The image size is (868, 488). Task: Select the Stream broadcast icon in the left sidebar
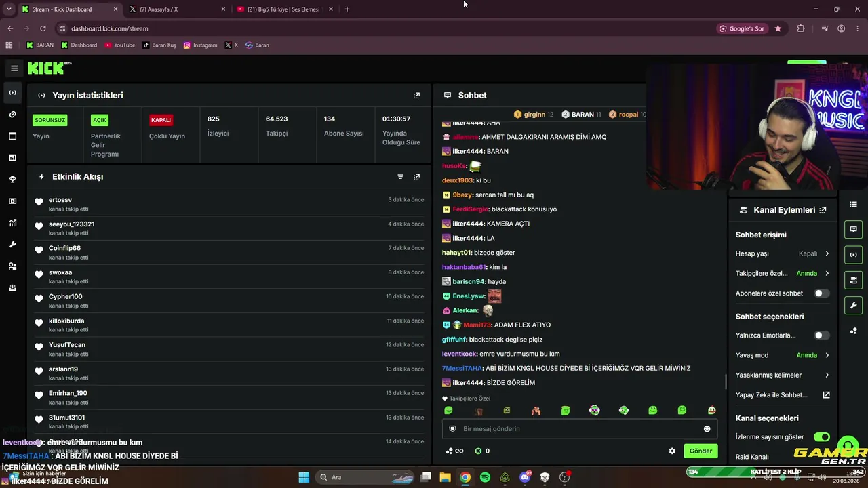tap(12, 93)
